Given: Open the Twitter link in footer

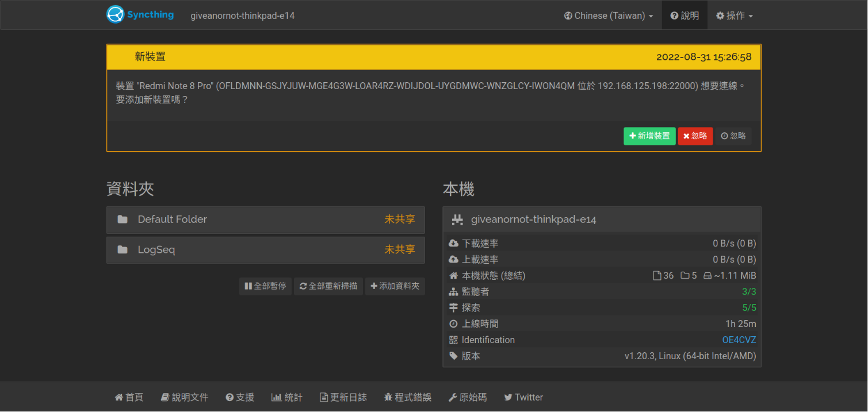Looking at the screenshot, I should click(x=523, y=398).
